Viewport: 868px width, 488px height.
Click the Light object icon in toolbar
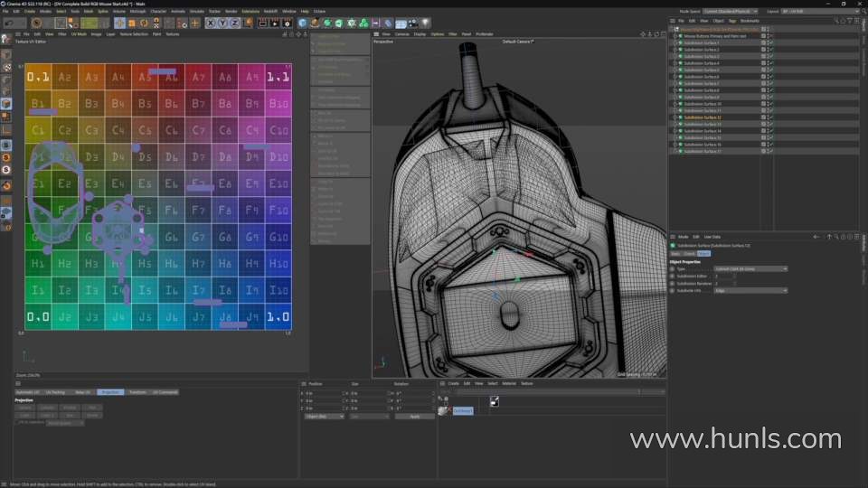pos(426,23)
